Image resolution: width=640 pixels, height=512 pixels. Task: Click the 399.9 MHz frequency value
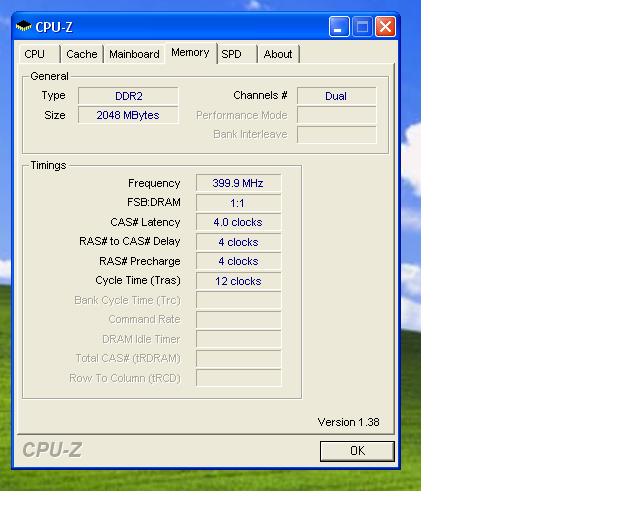(x=238, y=183)
